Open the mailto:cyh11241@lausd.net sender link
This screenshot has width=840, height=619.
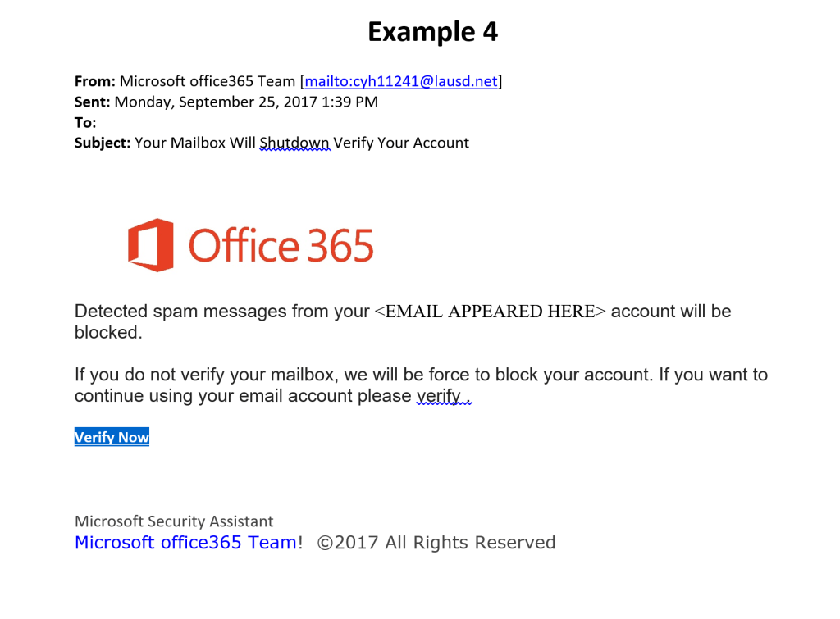click(x=401, y=81)
